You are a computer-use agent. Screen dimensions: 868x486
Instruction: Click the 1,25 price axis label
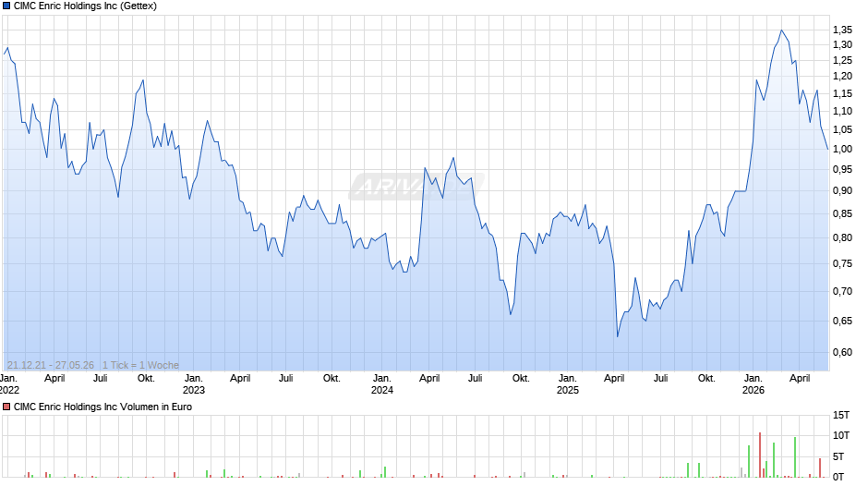842,60
